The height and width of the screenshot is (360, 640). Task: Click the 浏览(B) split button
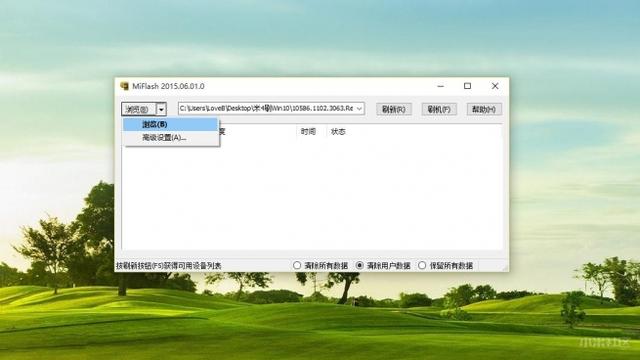[x=139, y=109]
